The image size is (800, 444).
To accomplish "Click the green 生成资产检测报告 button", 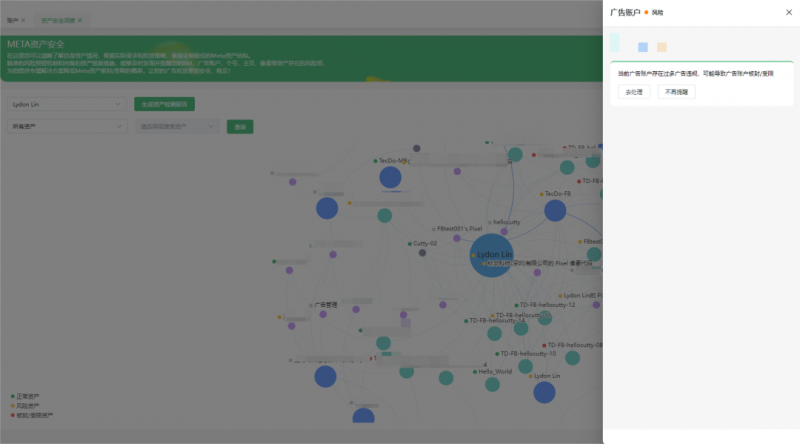I will [x=164, y=104].
